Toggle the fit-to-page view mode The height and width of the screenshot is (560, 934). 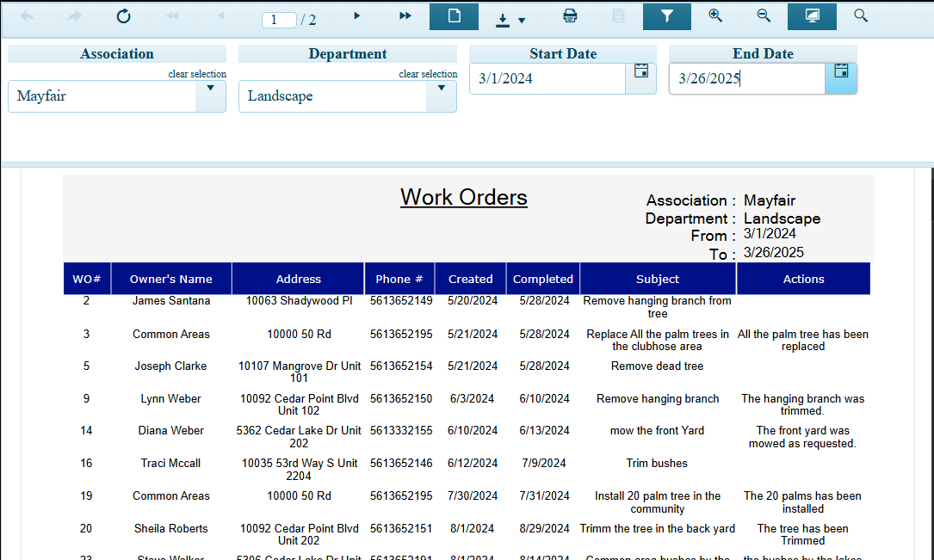812,15
